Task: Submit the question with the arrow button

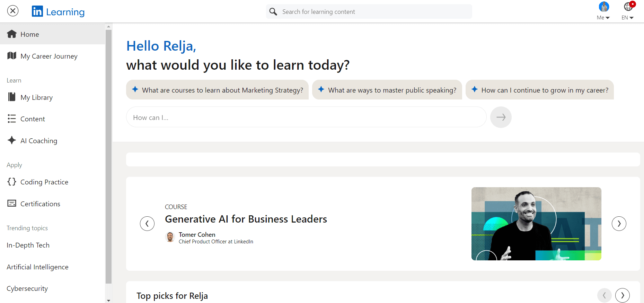Action: click(x=501, y=117)
